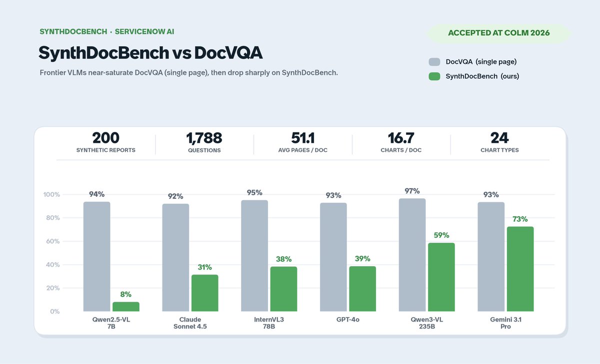Click the 1,788 Questions stat

click(204, 142)
